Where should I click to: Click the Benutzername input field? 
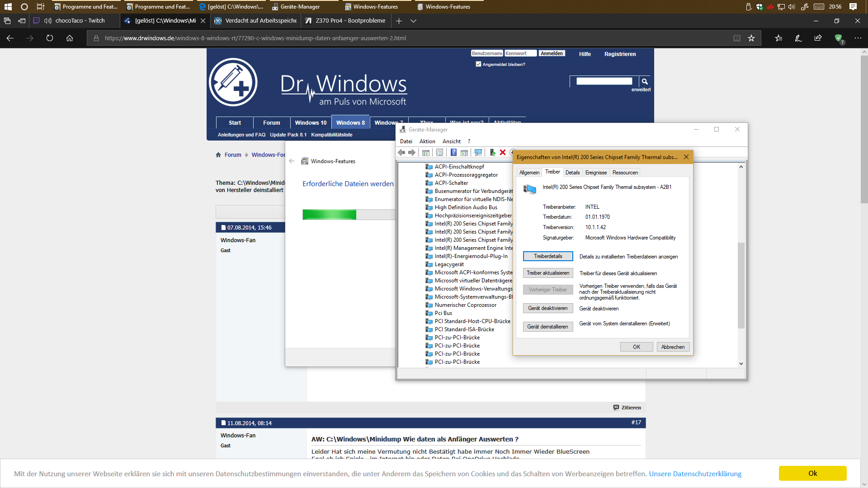click(487, 53)
